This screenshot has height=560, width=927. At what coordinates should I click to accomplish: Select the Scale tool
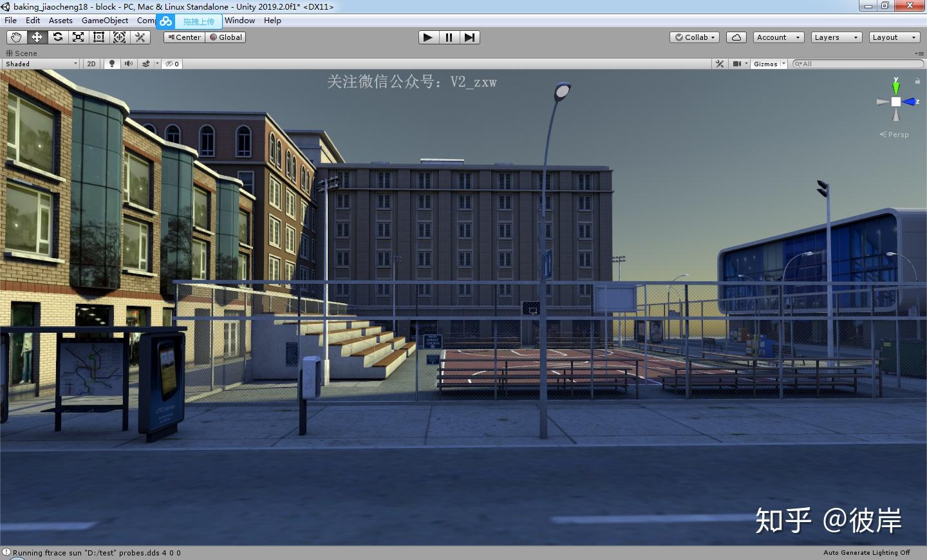click(x=78, y=37)
